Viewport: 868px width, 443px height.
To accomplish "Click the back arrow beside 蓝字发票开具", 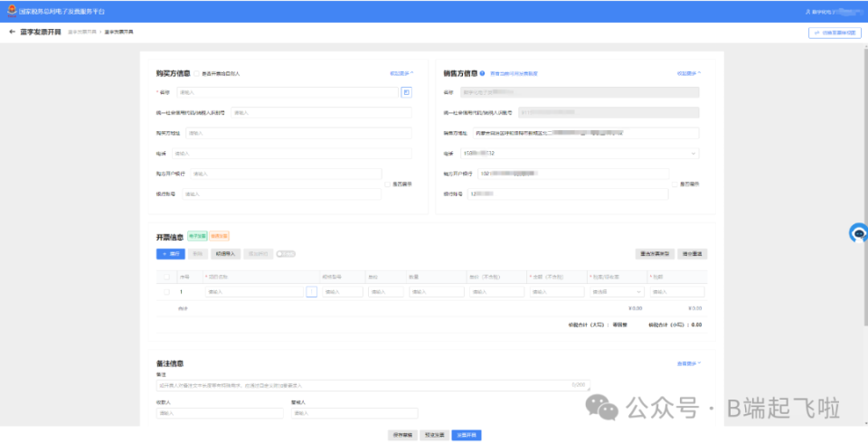I will [12, 33].
